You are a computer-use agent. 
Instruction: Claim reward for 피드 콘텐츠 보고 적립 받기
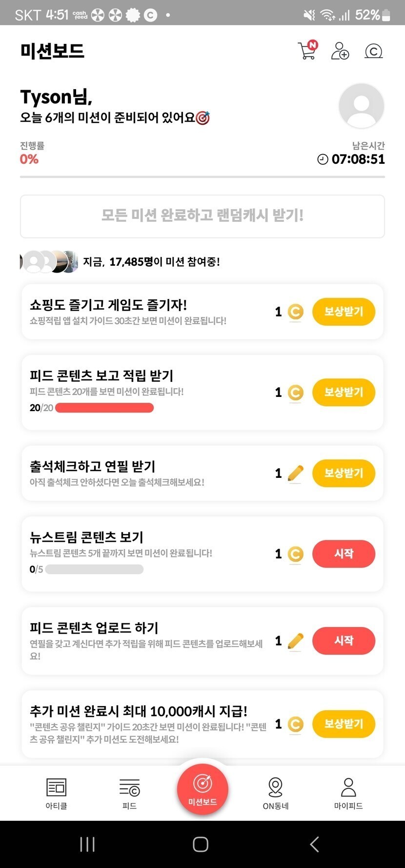pyautogui.click(x=344, y=393)
